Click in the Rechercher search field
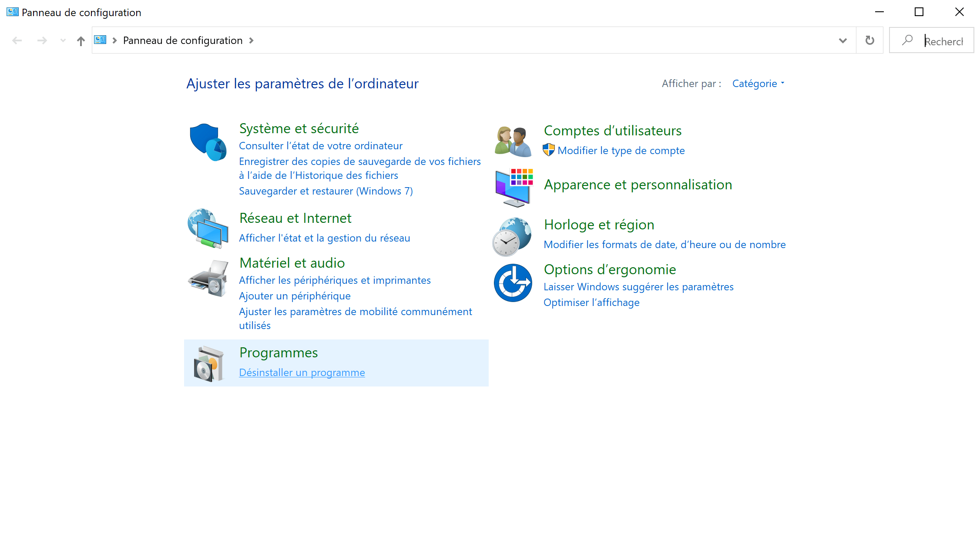 point(931,40)
